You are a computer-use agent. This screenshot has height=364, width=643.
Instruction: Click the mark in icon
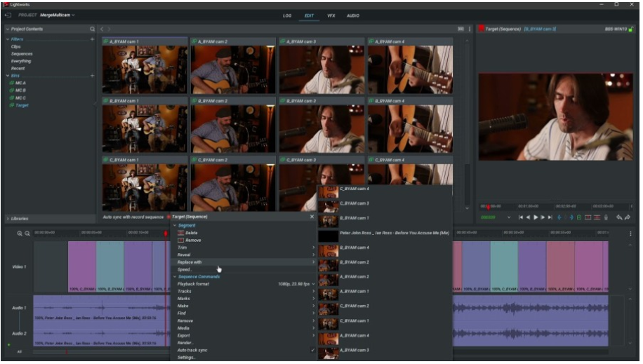[560, 217]
